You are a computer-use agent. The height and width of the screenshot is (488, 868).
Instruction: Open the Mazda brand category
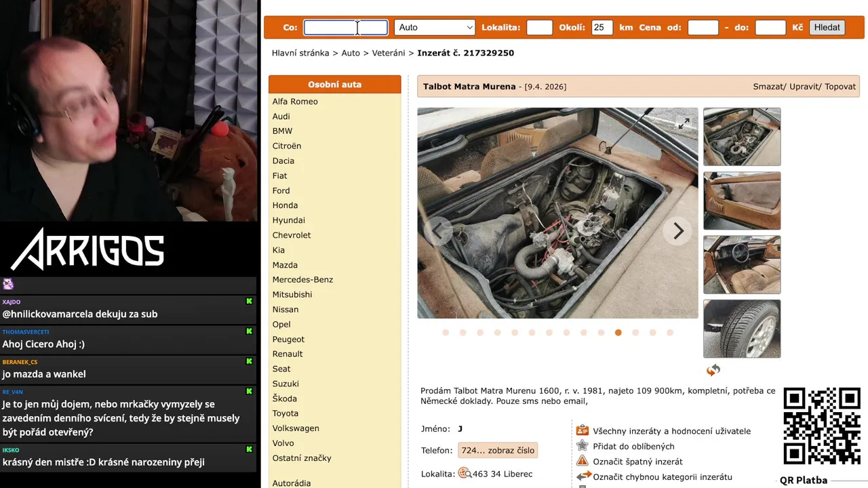click(285, 265)
